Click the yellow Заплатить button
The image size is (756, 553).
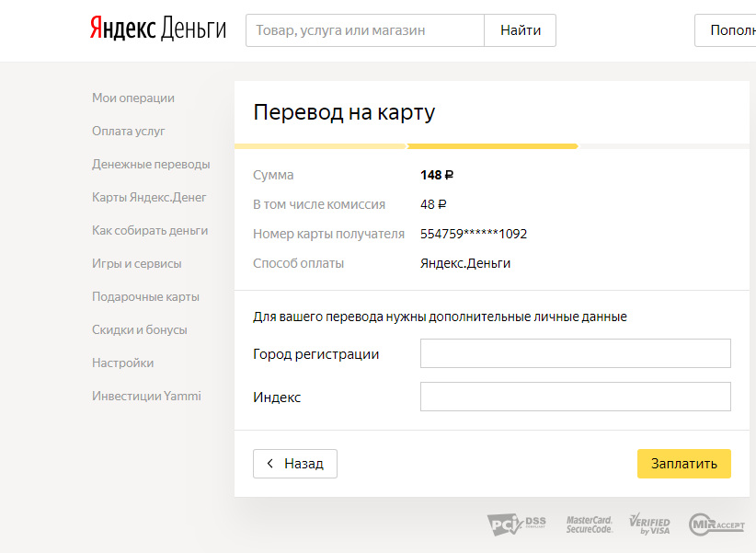(x=684, y=464)
